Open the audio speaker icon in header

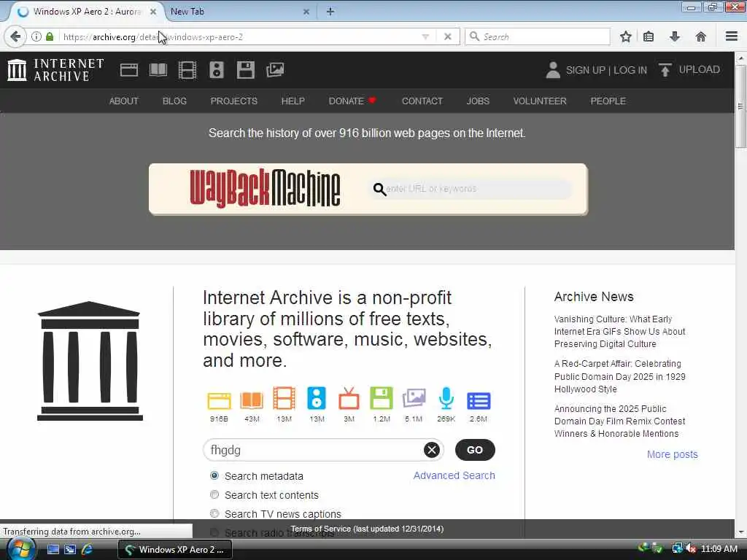click(217, 70)
